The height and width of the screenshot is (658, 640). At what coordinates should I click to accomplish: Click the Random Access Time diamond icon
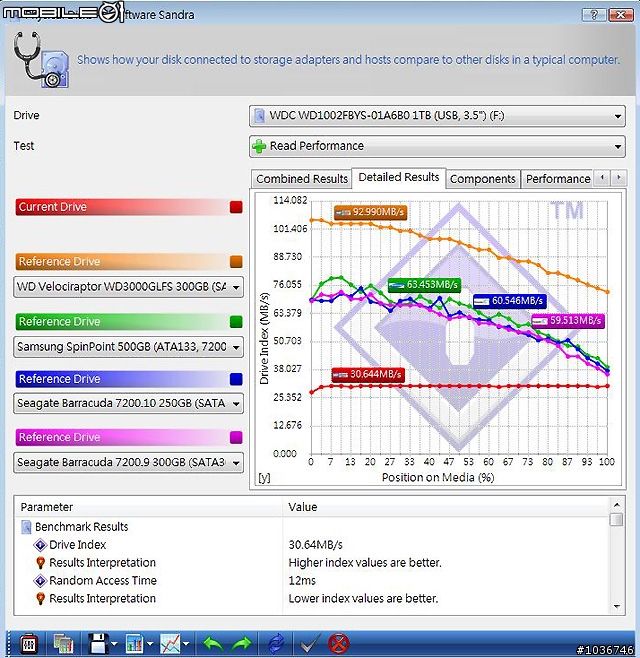click(x=40, y=581)
